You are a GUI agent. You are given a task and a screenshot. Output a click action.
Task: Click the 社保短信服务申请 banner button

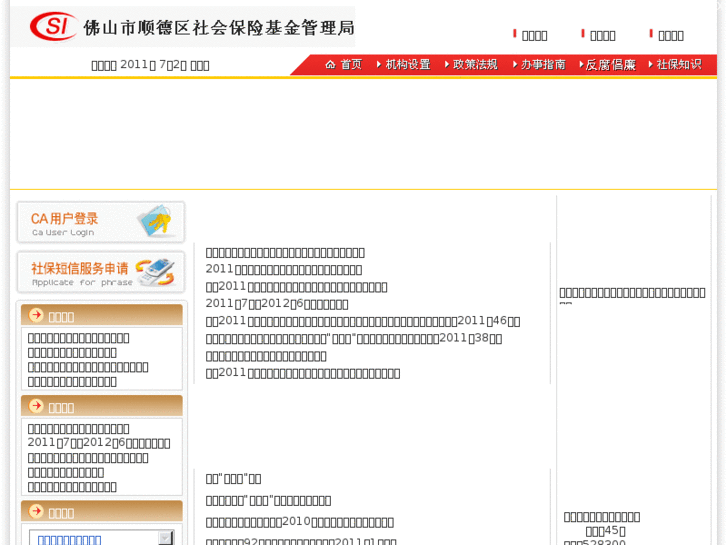click(x=101, y=272)
